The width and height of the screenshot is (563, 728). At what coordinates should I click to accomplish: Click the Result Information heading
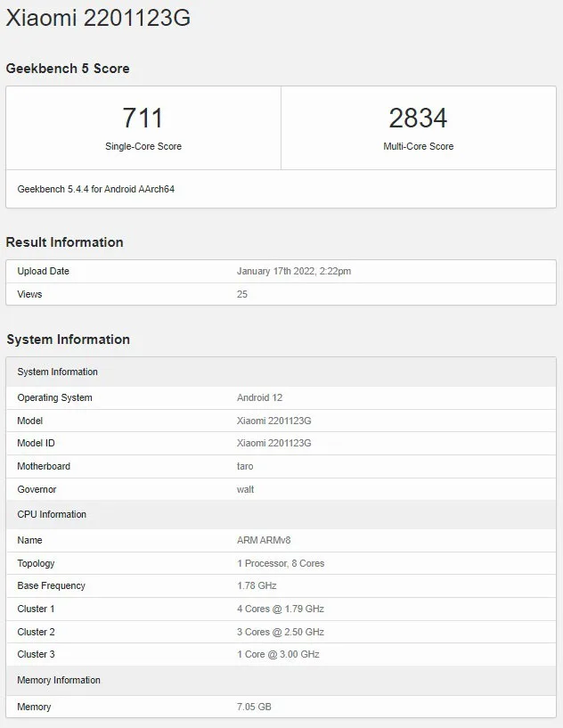[x=64, y=241]
